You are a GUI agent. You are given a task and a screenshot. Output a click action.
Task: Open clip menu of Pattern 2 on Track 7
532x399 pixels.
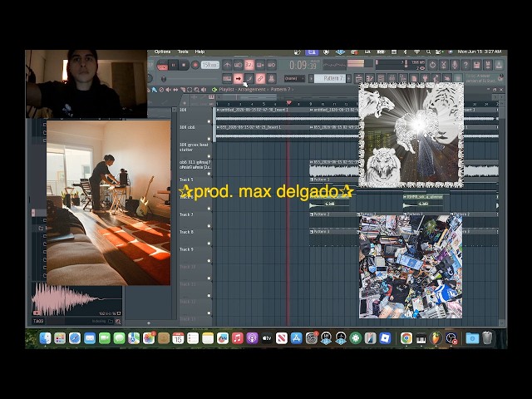(312, 214)
